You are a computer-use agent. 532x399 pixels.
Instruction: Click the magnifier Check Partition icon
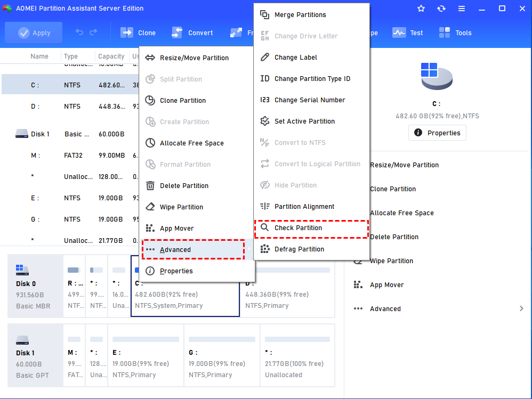[264, 227]
